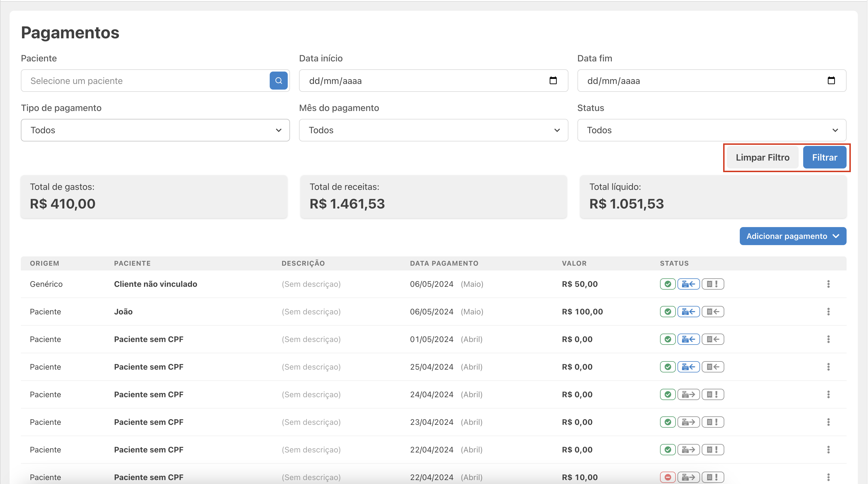868x484 pixels.
Task: Click the VALOR column header
Action: point(574,263)
